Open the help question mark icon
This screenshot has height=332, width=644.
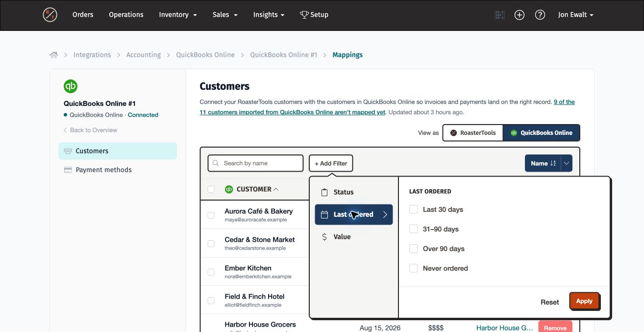[x=540, y=15]
